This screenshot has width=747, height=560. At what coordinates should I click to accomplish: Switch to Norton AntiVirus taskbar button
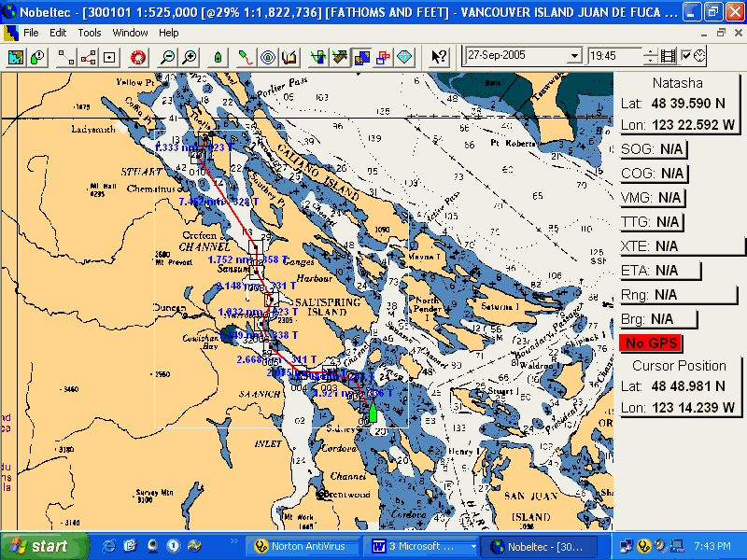click(302, 546)
